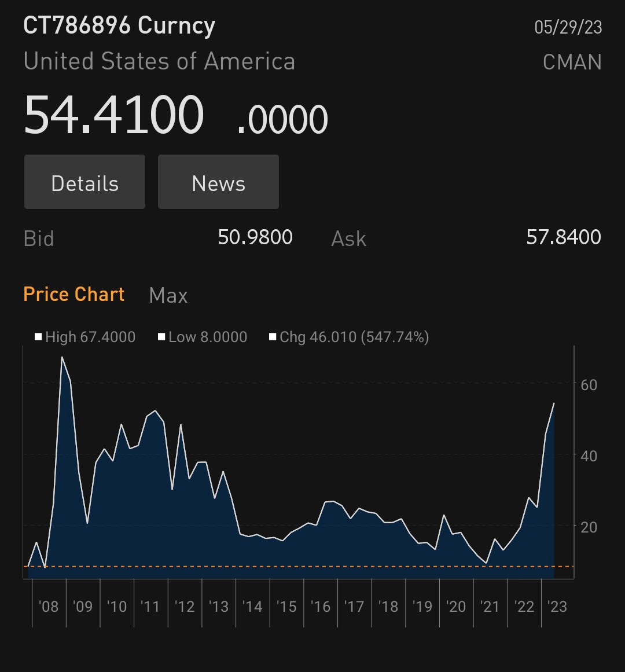The width and height of the screenshot is (625, 672).
Task: Click the '23 year axis label
Action: [x=557, y=607]
